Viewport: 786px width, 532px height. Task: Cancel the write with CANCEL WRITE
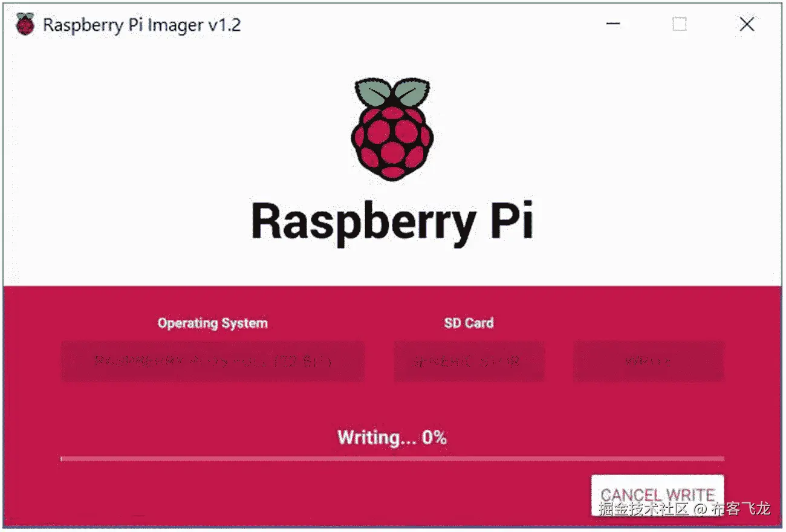(658, 495)
